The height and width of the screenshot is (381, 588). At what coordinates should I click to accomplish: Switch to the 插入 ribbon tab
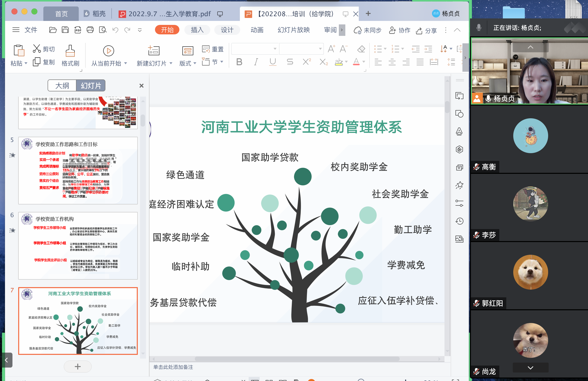pyautogui.click(x=197, y=30)
